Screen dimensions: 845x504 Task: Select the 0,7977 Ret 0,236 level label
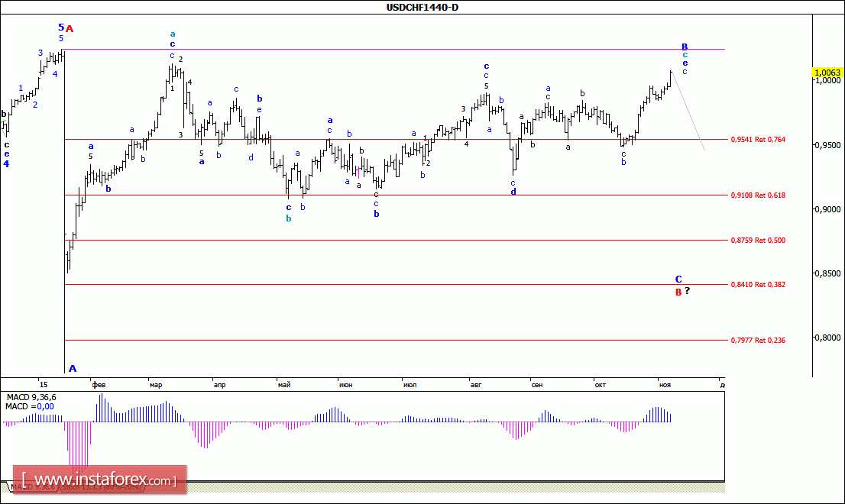point(758,341)
